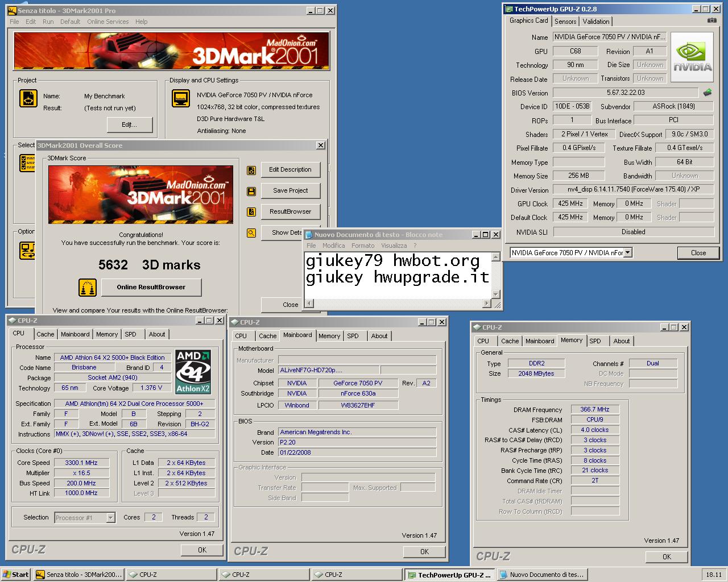Open About tab in left CPU-Z window
The width and height of the screenshot is (728, 582).
[157, 335]
